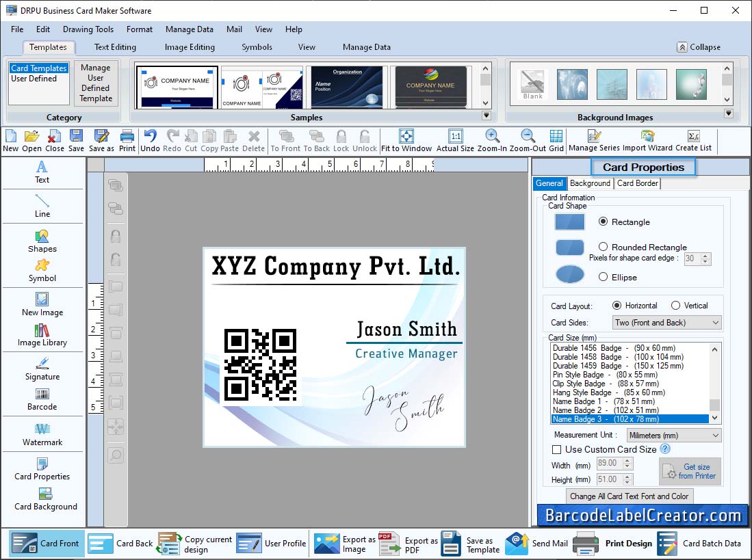Increase the Width spinner value

627,460
